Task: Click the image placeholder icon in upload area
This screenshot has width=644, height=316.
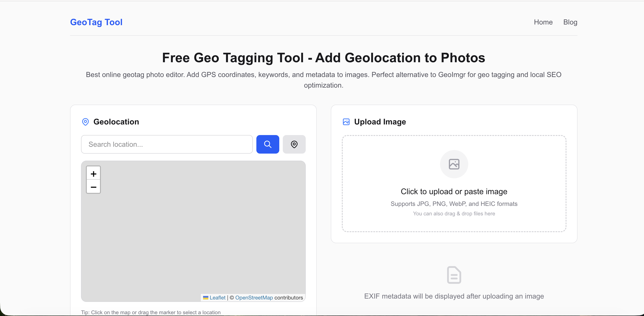Action: coord(454,164)
